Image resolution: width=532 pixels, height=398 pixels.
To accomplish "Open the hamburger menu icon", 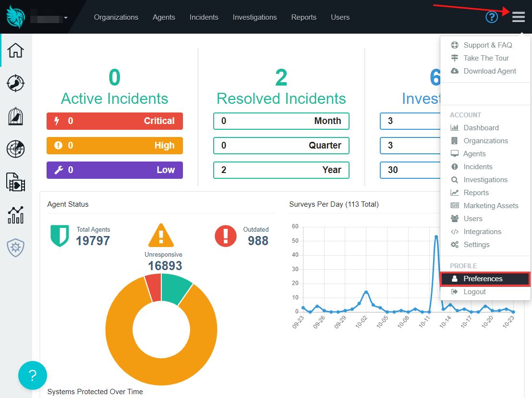I will [518, 17].
